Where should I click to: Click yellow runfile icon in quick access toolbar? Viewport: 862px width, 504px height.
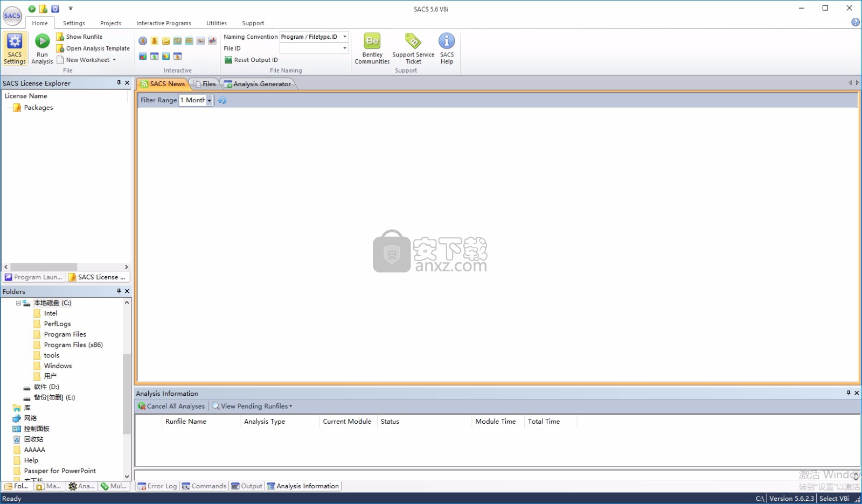[x=43, y=9]
